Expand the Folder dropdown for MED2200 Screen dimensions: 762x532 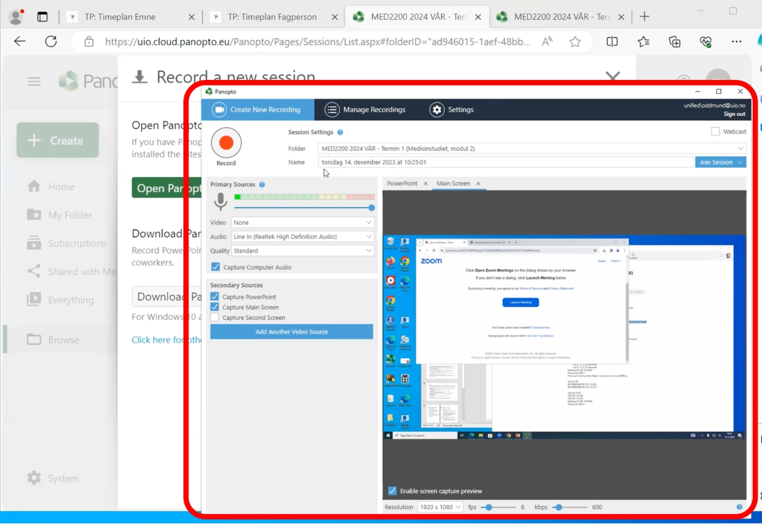click(x=740, y=149)
